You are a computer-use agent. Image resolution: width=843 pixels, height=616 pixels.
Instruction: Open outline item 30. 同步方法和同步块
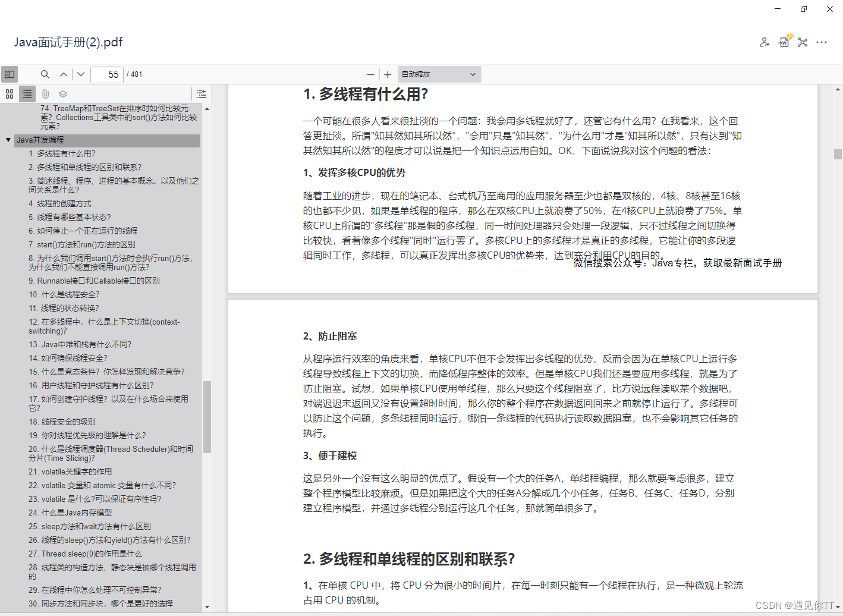(x=101, y=604)
